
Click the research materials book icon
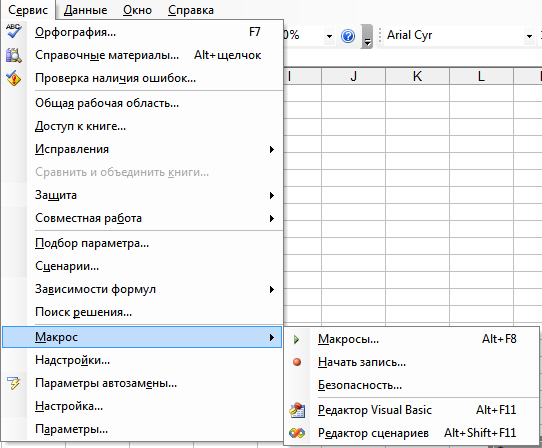pos(13,55)
